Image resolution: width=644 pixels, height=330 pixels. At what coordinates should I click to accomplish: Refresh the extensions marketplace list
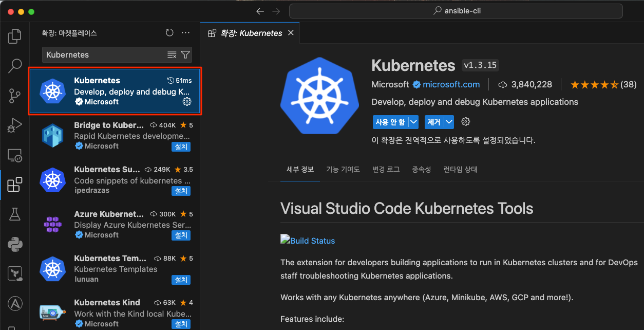coord(170,33)
